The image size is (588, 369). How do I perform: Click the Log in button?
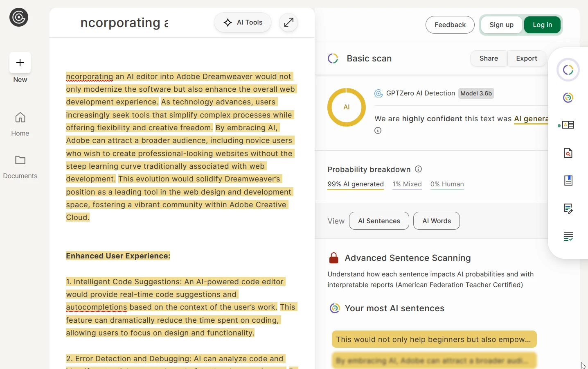pyautogui.click(x=542, y=25)
